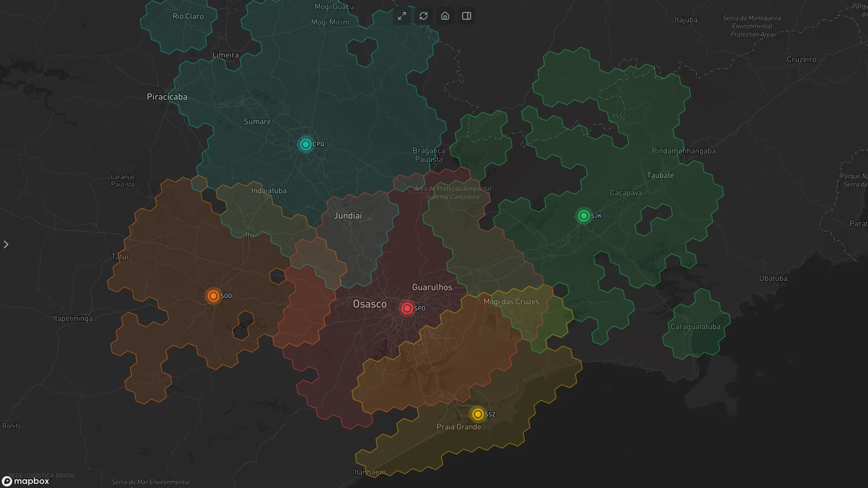Click the Mogi das Cruzes label
Image resolution: width=868 pixels, height=488 pixels.
(x=511, y=302)
